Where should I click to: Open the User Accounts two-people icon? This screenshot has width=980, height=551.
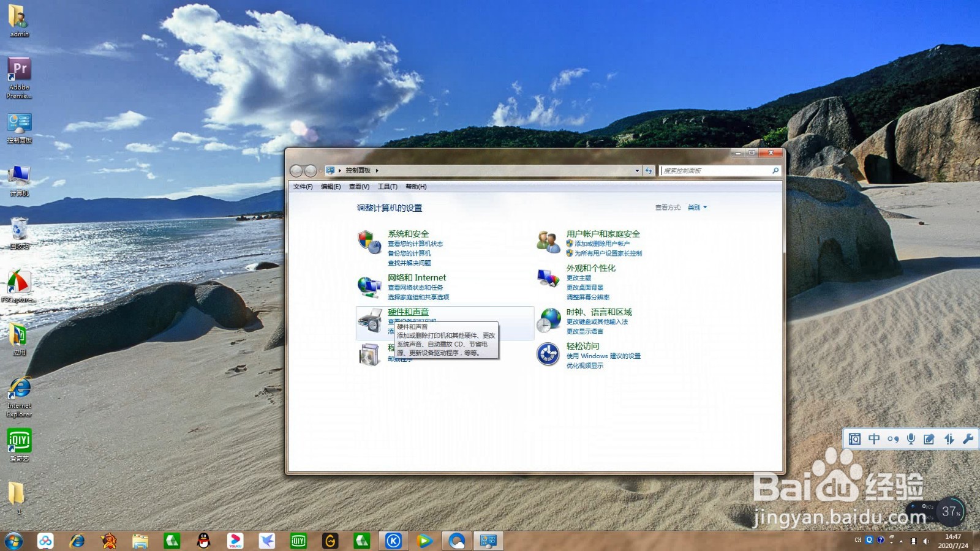coord(548,242)
